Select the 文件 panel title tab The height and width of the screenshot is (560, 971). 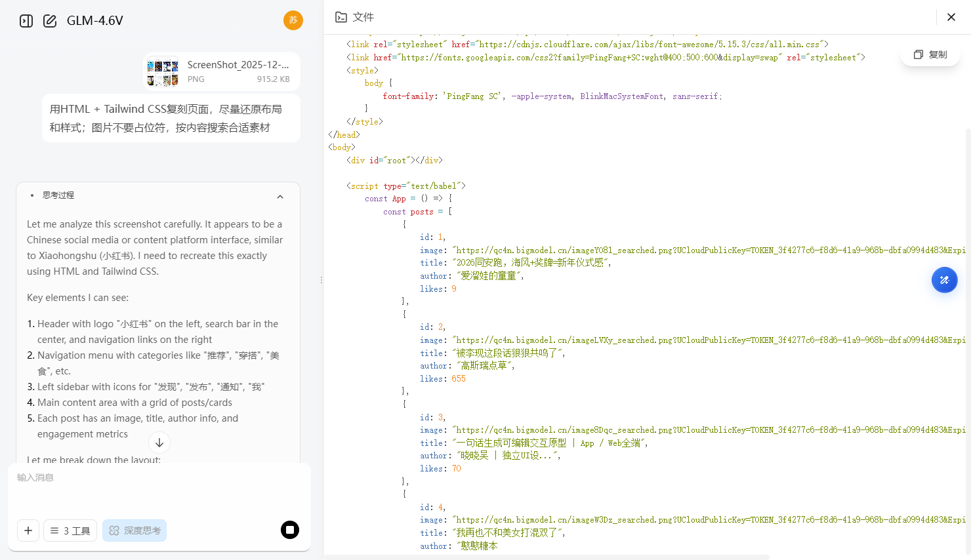[x=363, y=17]
